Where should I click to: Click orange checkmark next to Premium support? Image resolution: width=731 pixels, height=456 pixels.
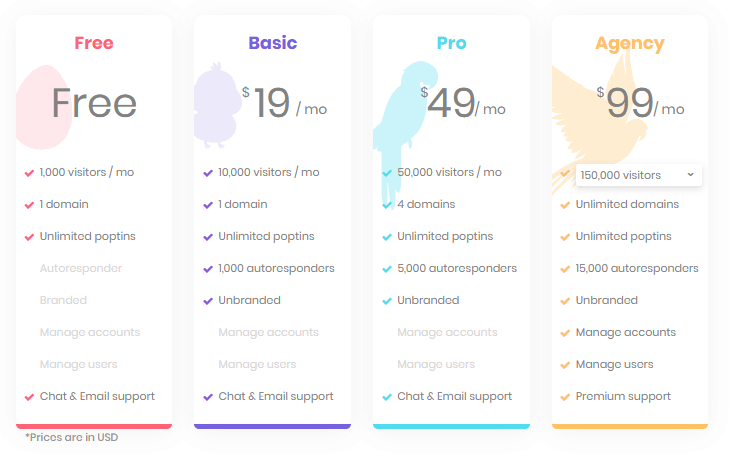pos(565,397)
